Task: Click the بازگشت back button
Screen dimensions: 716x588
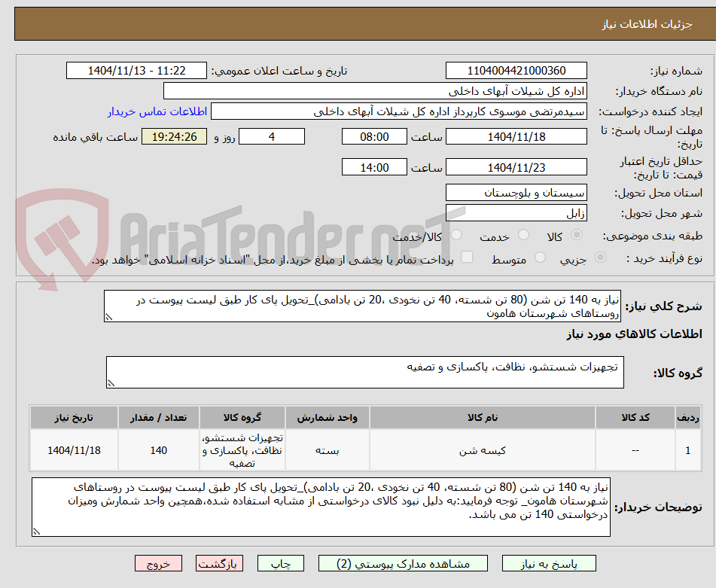Action: [219, 563]
